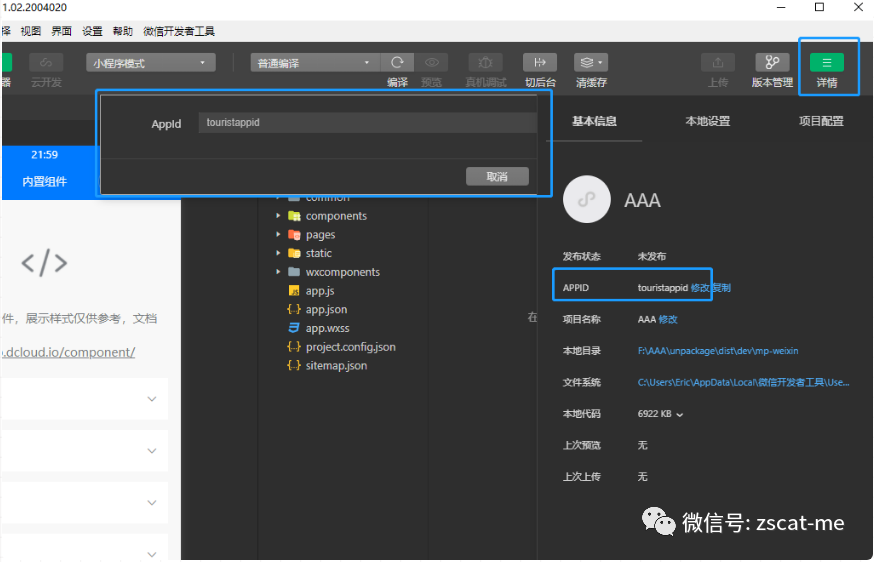The image size is (874, 562).
Task: Expand the second collapsed simulator list item chevron
Action: (152, 450)
